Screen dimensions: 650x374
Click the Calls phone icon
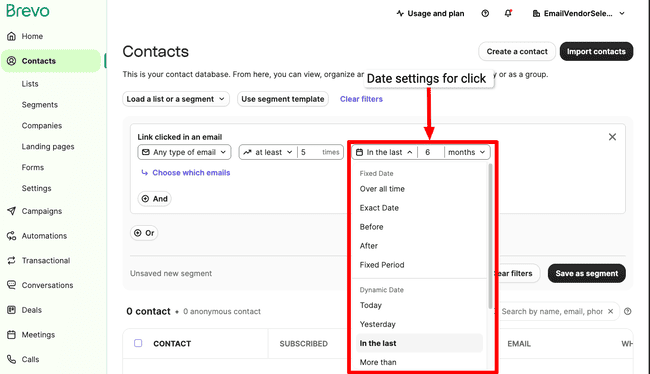point(11,359)
